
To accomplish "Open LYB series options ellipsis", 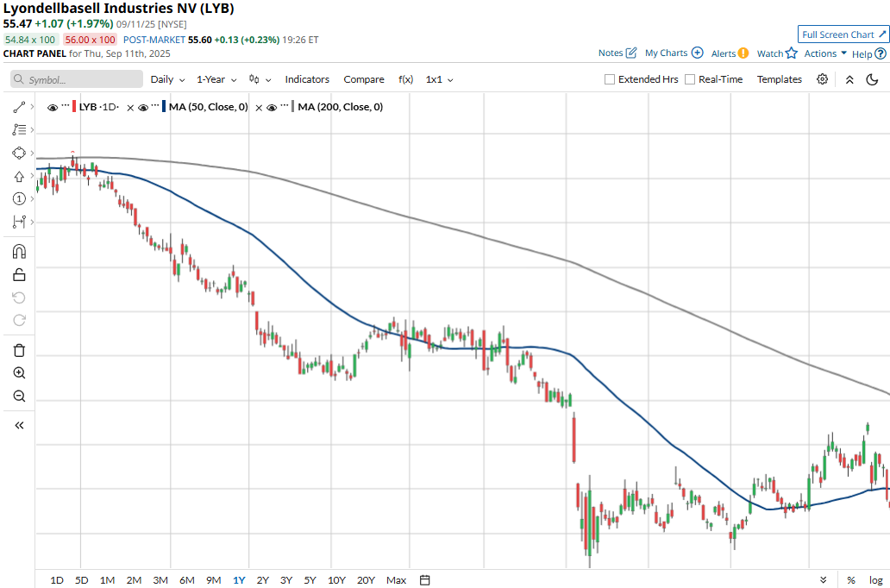I will 65,106.
